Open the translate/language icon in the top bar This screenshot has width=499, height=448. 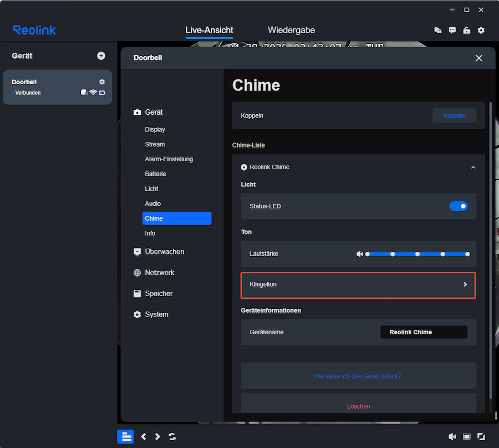tap(438, 30)
